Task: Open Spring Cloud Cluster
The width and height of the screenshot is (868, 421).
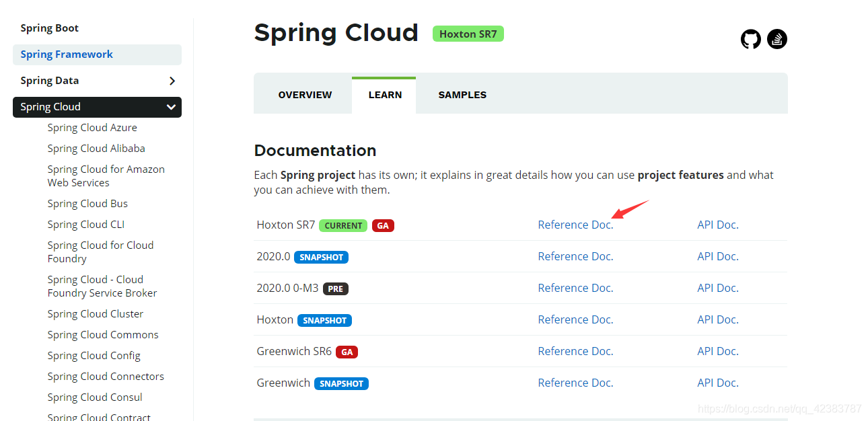Action: pyautogui.click(x=95, y=314)
